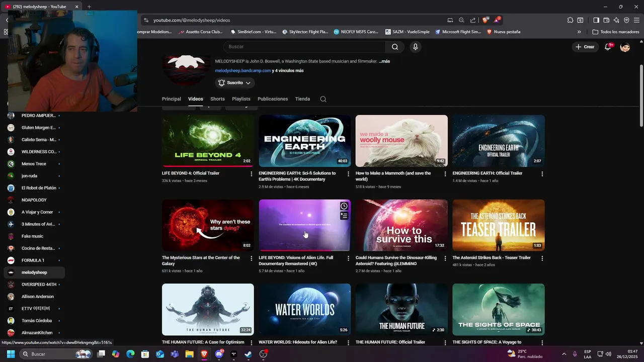Open SimBrief.com bookmark

[253, 32]
